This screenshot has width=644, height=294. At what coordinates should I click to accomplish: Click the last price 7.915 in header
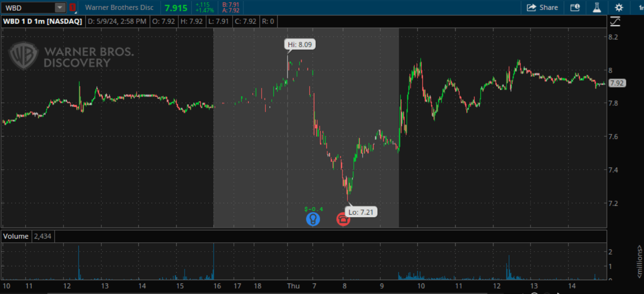[x=176, y=8]
